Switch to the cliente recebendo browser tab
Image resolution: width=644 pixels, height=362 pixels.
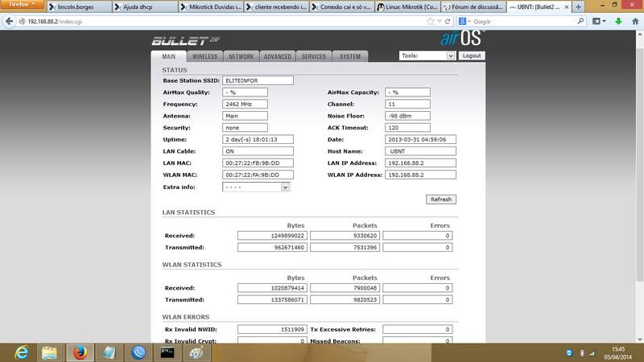point(276,7)
